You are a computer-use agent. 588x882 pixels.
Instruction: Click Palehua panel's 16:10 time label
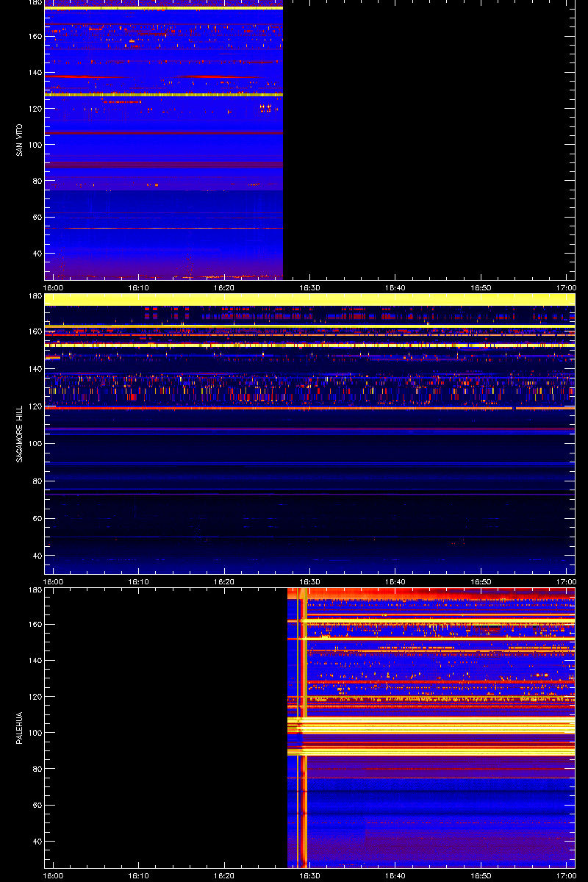[140, 876]
